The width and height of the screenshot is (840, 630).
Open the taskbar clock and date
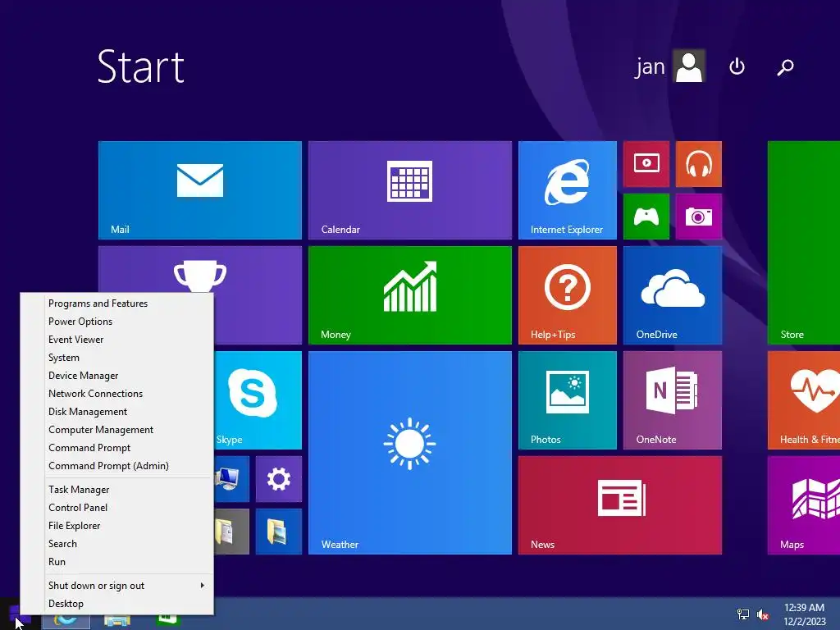805,614
